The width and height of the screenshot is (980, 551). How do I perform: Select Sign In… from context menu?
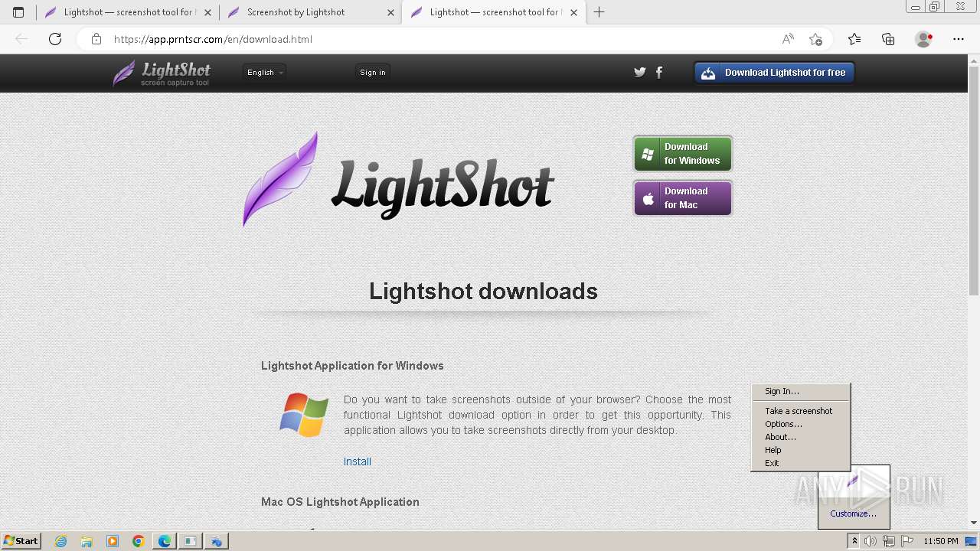[x=800, y=391]
